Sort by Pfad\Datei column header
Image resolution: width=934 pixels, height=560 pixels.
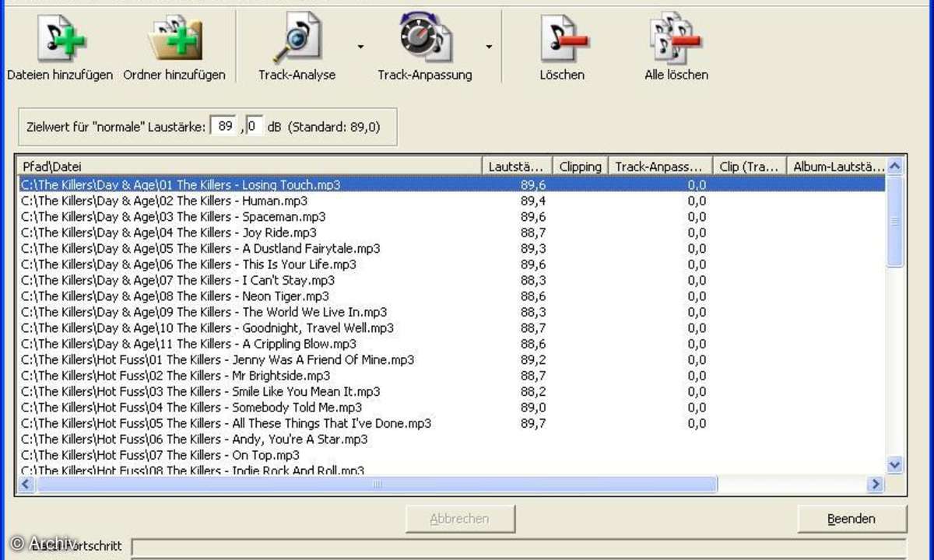pos(249,166)
